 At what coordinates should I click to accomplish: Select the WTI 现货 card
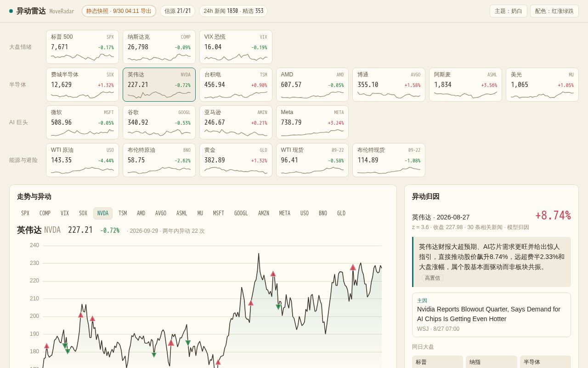click(x=312, y=160)
